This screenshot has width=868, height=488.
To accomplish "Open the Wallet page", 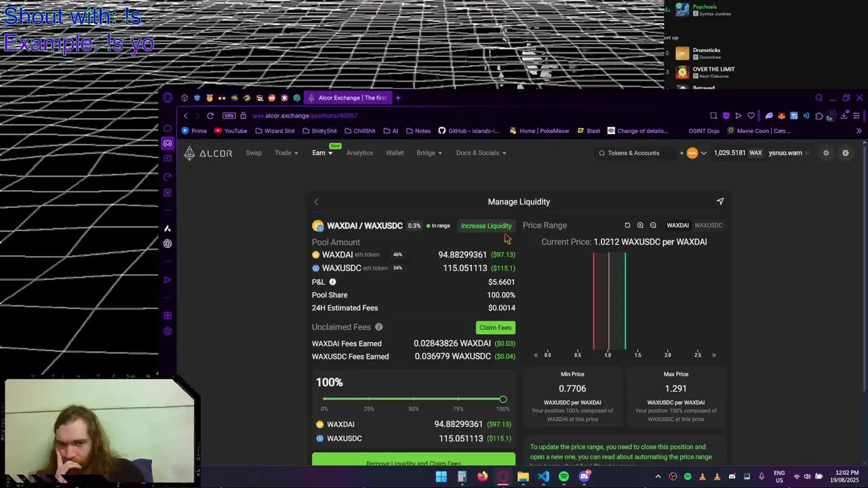I will (x=395, y=153).
